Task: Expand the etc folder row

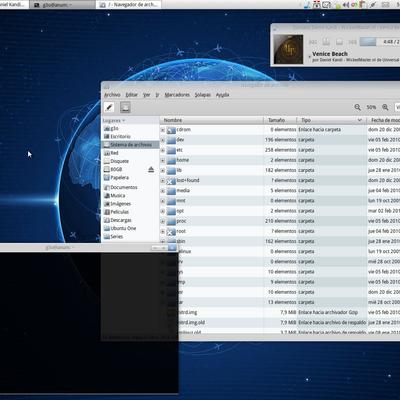Action: click(x=163, y=150)
